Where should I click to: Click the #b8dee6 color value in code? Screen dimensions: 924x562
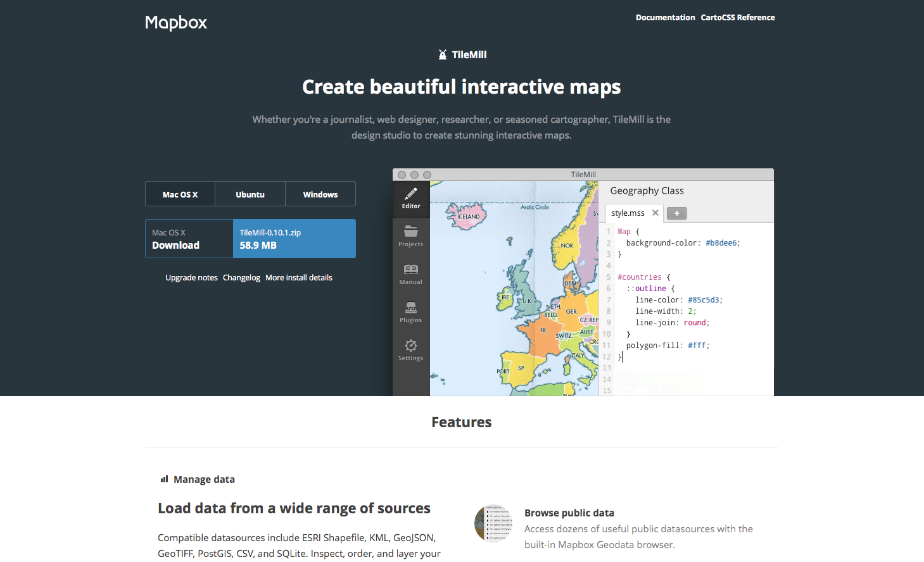[x=721, y=243]
